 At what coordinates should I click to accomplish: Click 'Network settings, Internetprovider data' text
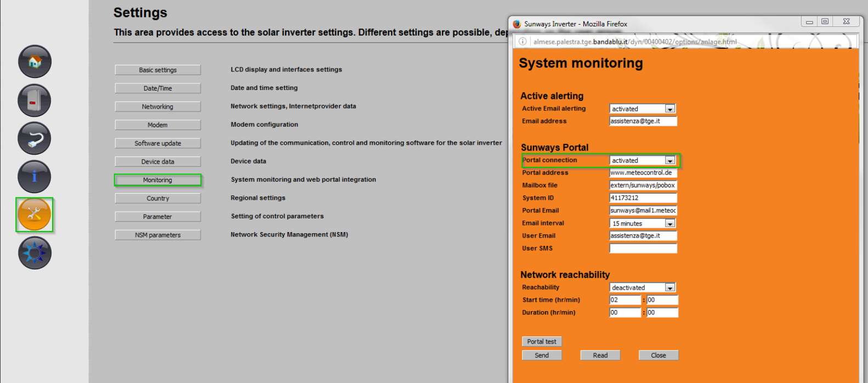click(x=293, y=106)
